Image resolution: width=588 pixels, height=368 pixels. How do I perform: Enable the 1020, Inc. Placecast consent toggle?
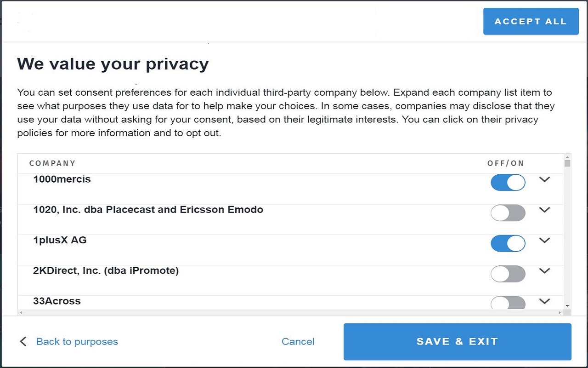pos(508,213)
